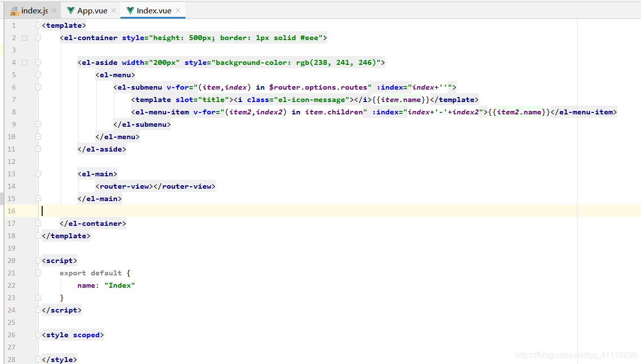This screenshot has width=641, height=364.
Task: Click the {{item2.name}} interpolation
Action: (519, 112)
